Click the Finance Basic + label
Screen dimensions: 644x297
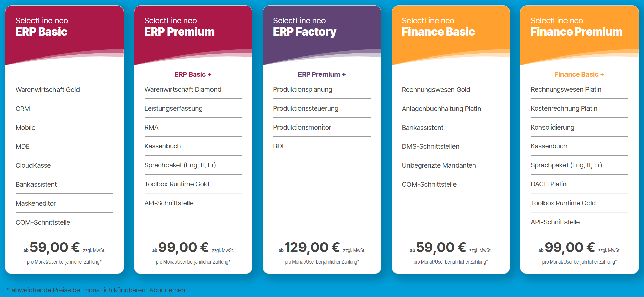(x=579, y=74)
